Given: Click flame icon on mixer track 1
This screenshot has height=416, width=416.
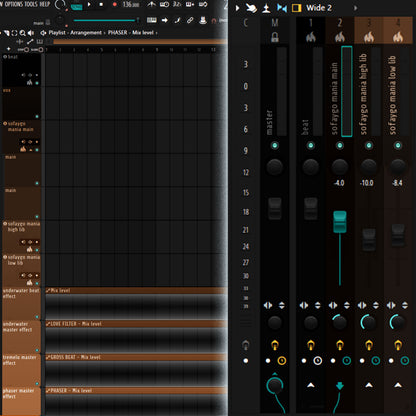Looking at the screenshot, I should coord(311,37).
